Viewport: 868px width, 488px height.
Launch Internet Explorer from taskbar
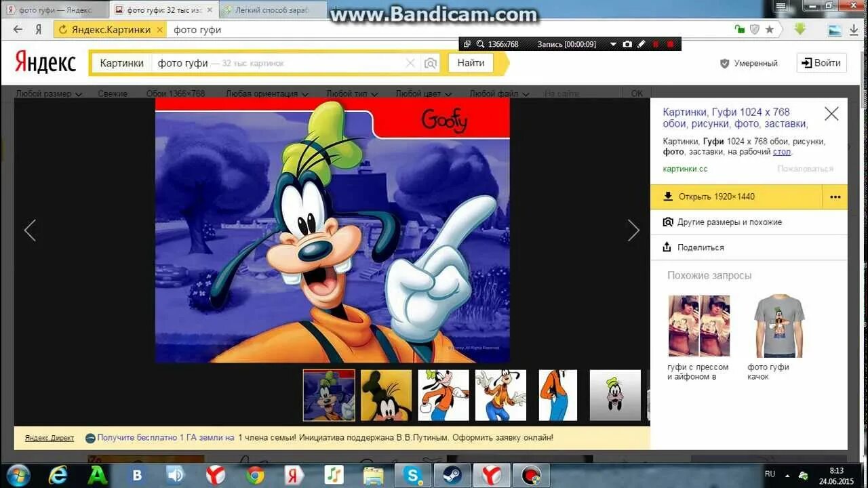pyautogui.click(x=58, y=475)
